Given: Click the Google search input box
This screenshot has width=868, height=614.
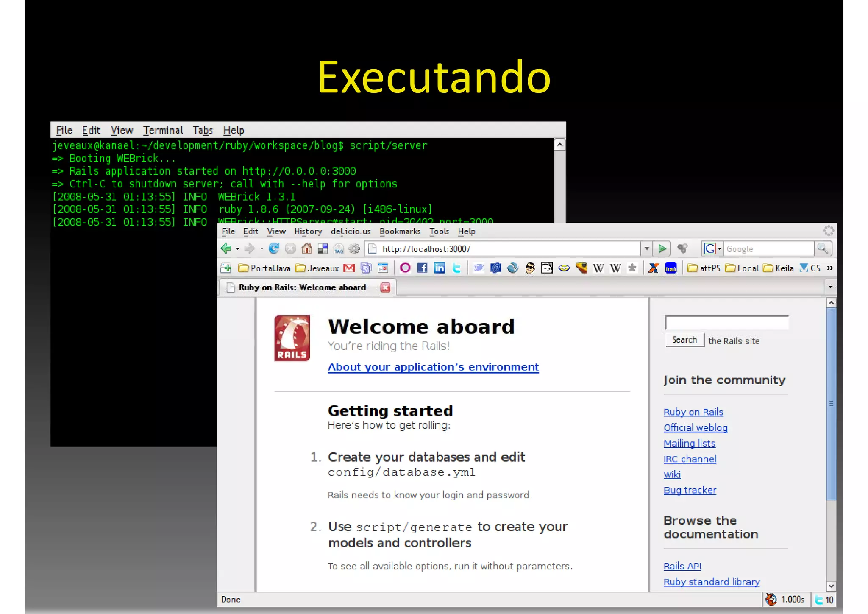Looking at the screenshot, I should [x=769, y=249].
